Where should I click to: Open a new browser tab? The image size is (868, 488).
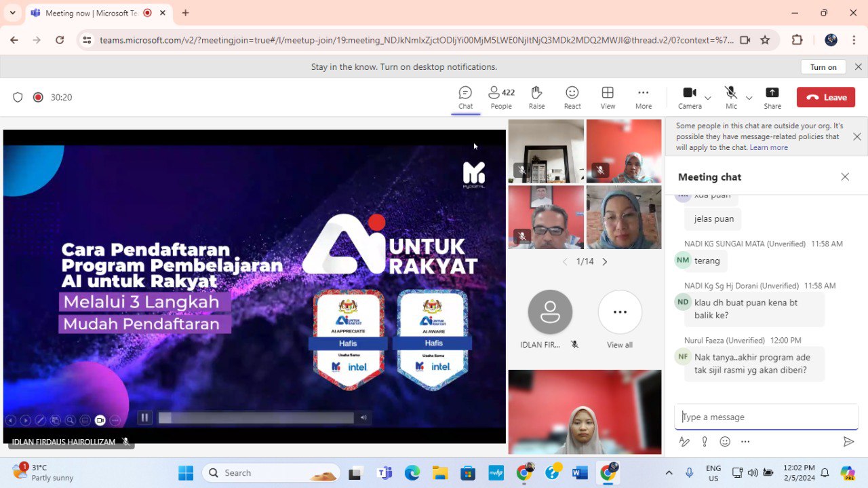[185, 13]
